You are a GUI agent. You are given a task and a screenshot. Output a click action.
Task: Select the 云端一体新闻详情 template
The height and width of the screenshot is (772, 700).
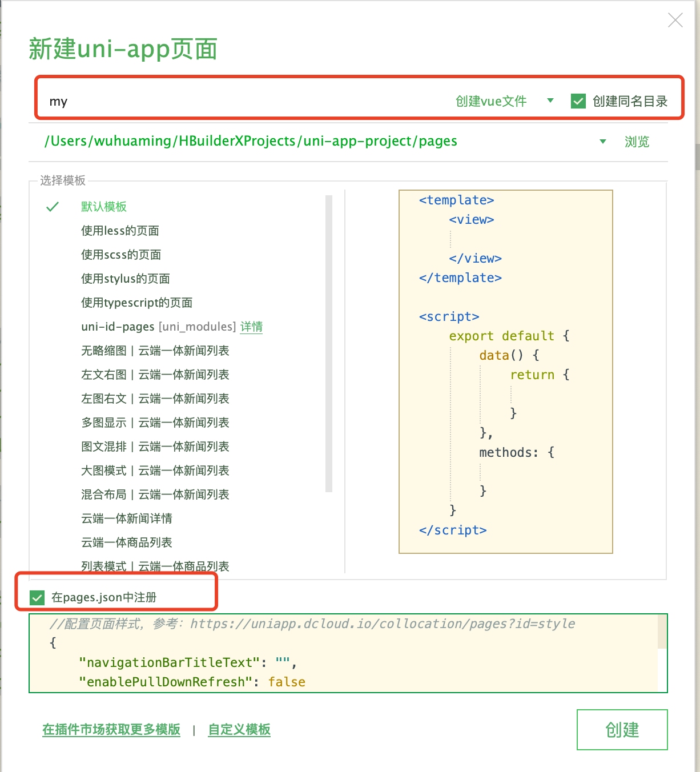point(127,518)
